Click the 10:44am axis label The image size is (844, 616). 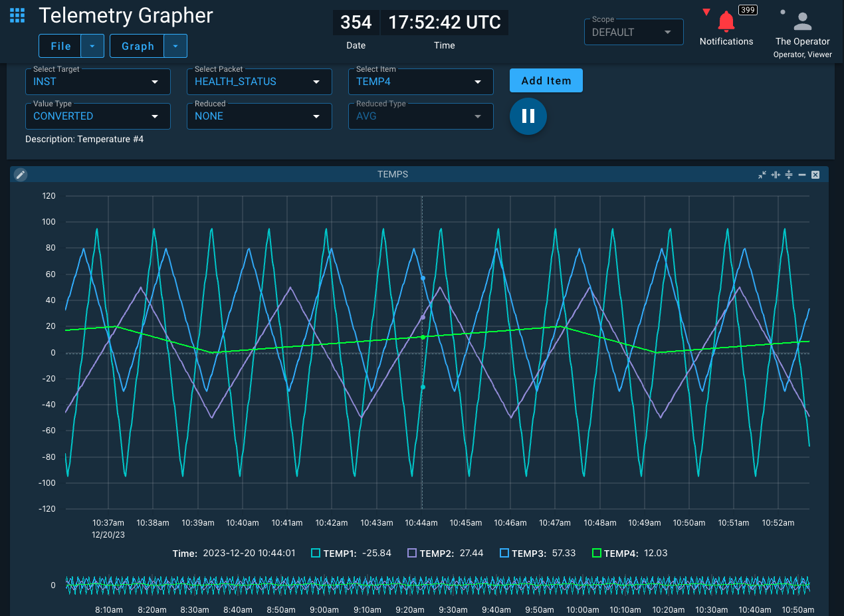[x=421, y=523]
